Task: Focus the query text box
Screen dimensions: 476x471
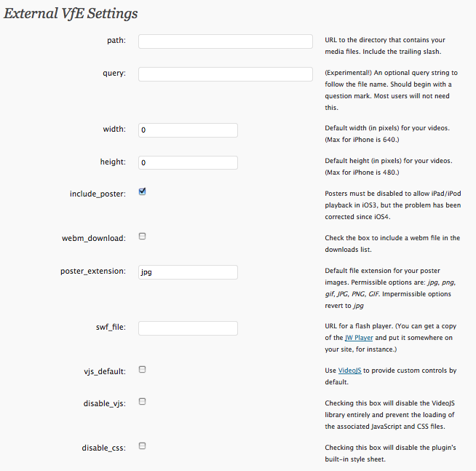Action: click(225, 74)
